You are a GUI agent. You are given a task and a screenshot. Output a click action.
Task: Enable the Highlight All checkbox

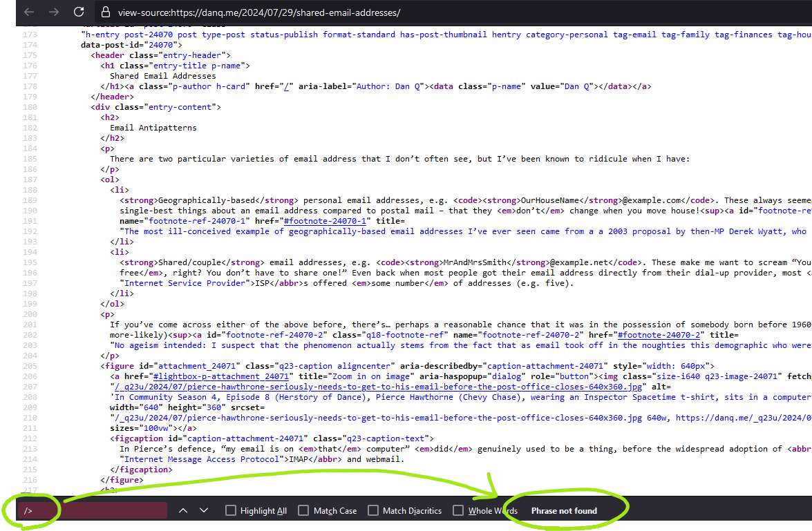pyautogui.click(x=231, y=511)
